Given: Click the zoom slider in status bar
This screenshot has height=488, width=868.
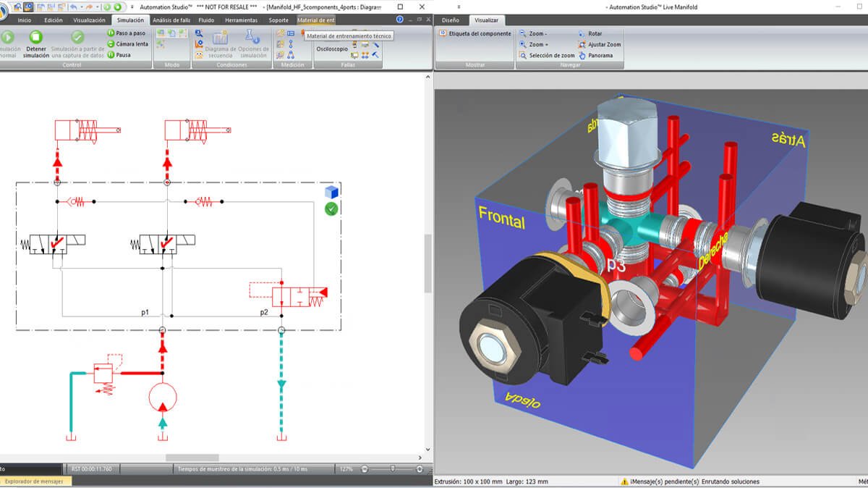Looking at the screenshot, I should click(392, 469).
